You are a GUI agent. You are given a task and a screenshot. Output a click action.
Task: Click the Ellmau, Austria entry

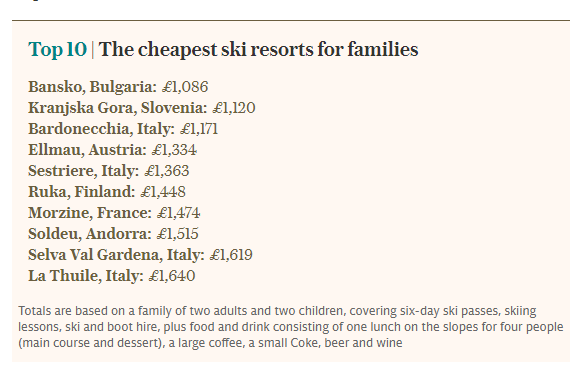112,150
